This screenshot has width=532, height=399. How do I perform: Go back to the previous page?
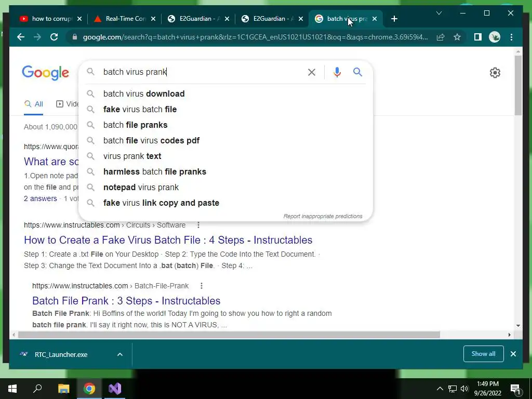[21, 37]
